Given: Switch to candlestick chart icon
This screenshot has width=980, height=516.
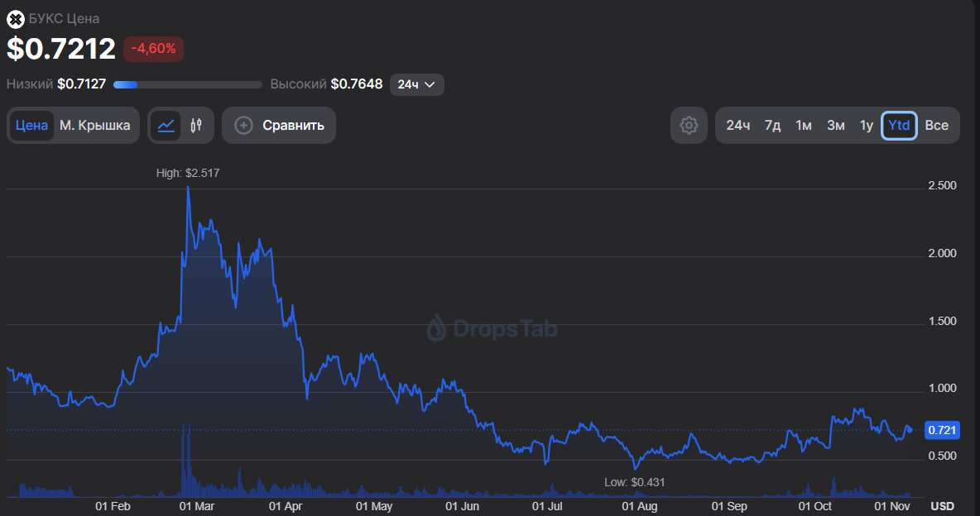Looking at the screenshot, I should (x=196, y=126).
